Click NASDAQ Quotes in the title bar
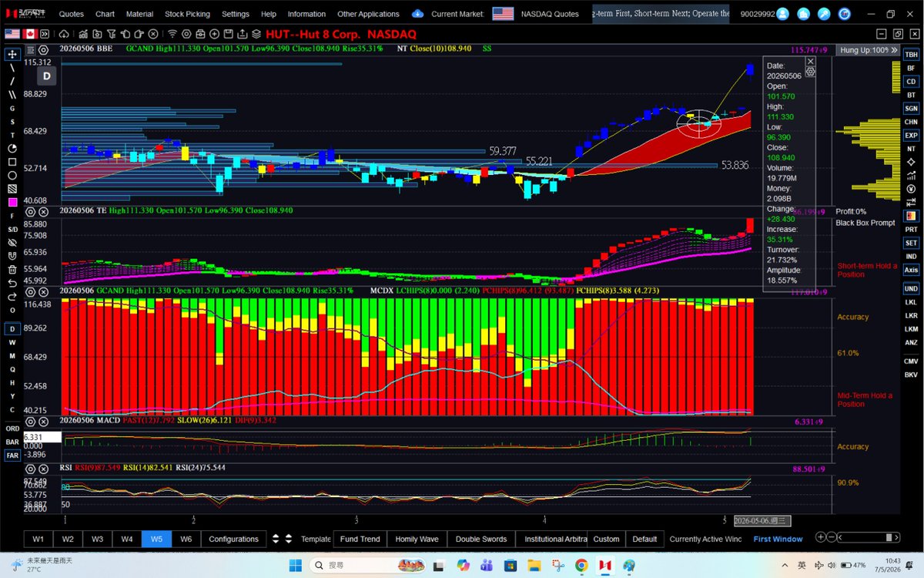The image size is (924, 578). coord(550,14)
